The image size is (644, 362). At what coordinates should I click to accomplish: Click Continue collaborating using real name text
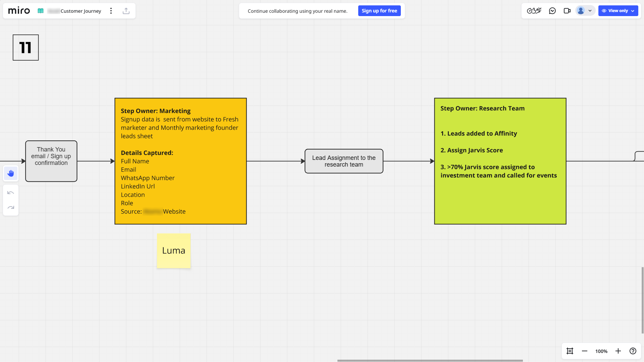tap(298, 11)
